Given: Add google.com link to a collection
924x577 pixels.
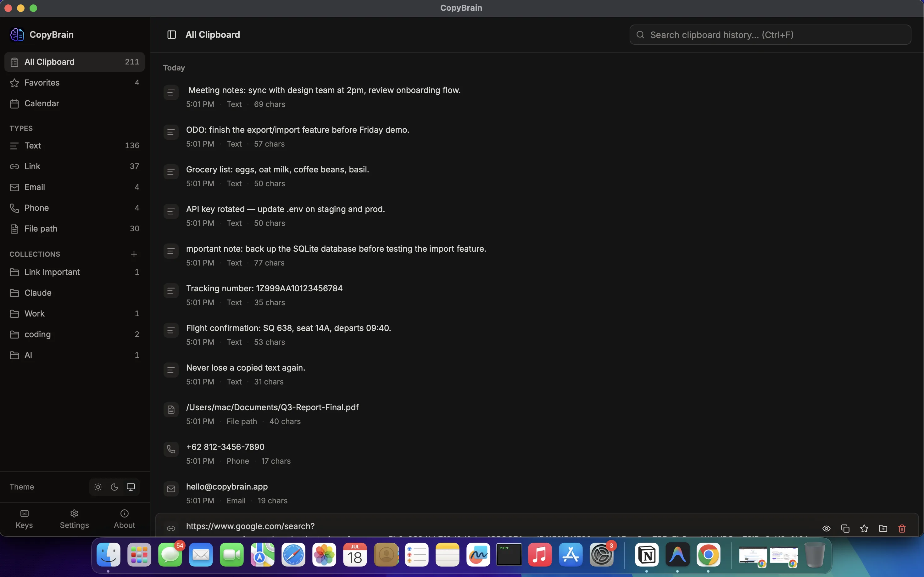Looking at the screenshot, I should 883,529.
